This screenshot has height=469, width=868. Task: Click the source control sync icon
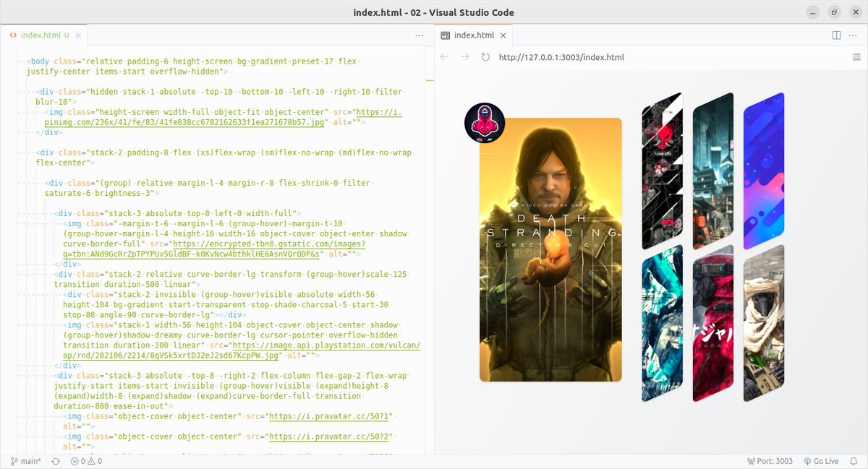pyautogui.click(x=56, y=461)
